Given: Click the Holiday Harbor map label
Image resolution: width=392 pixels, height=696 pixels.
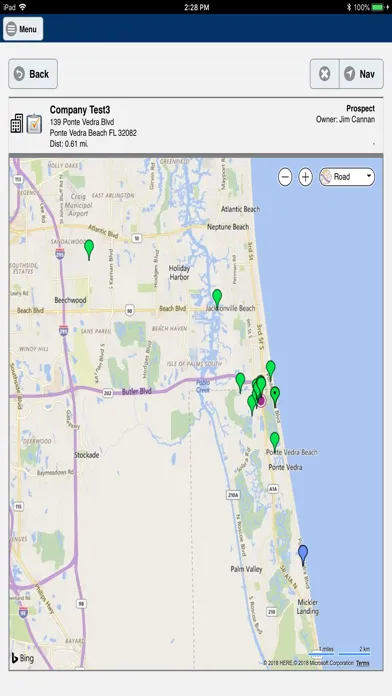Looking at the screenshot, I should click(179, 273).
